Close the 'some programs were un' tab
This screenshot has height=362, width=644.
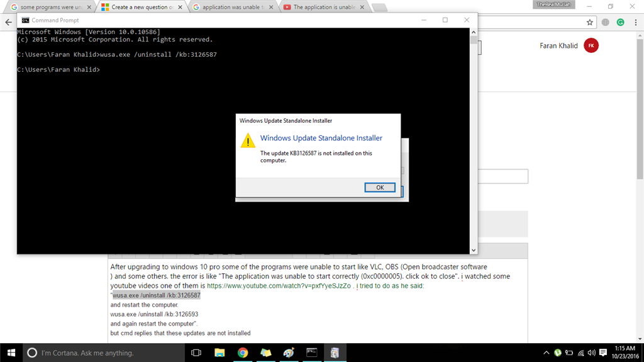[x=89, y=7]
